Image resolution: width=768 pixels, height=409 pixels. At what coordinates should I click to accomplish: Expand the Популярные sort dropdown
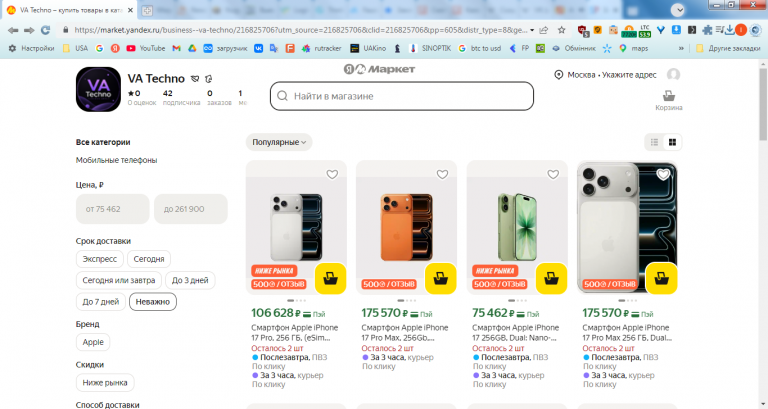click(x=279, y=142)
